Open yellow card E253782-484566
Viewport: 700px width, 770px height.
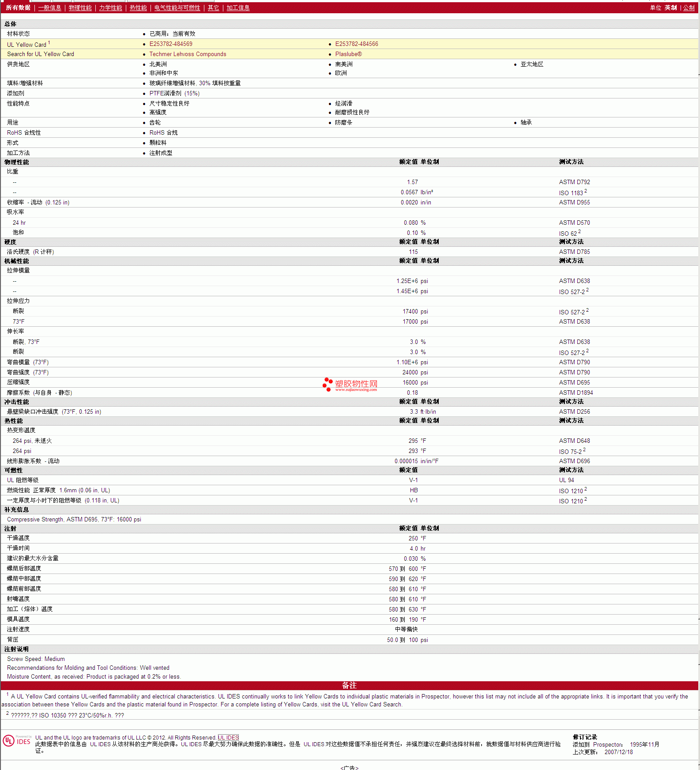[357, 44]
